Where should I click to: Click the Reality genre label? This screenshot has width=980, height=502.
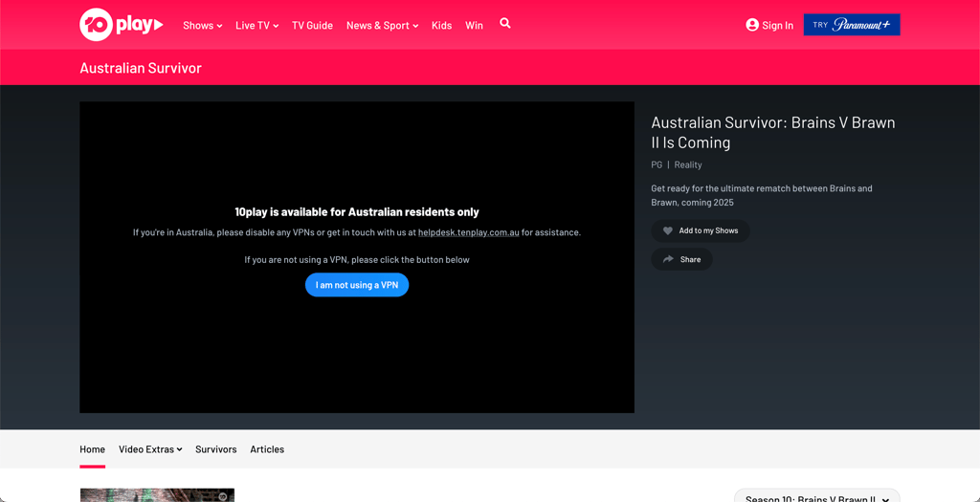688,164
